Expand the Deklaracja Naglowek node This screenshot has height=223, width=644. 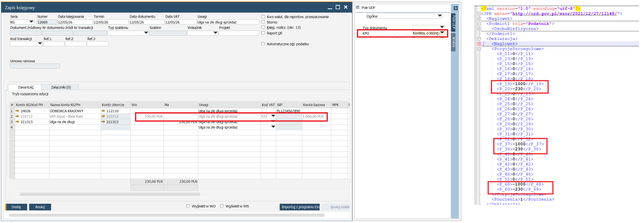tap(479, 44)
